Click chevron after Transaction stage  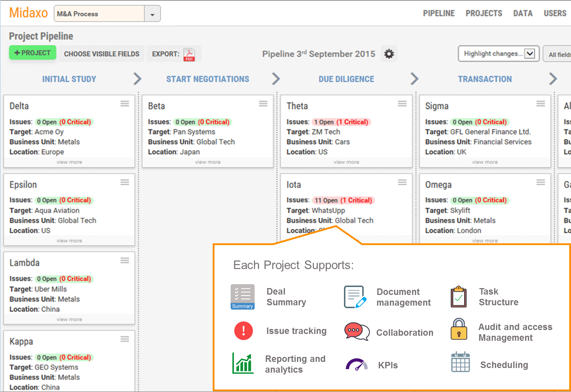553,79
